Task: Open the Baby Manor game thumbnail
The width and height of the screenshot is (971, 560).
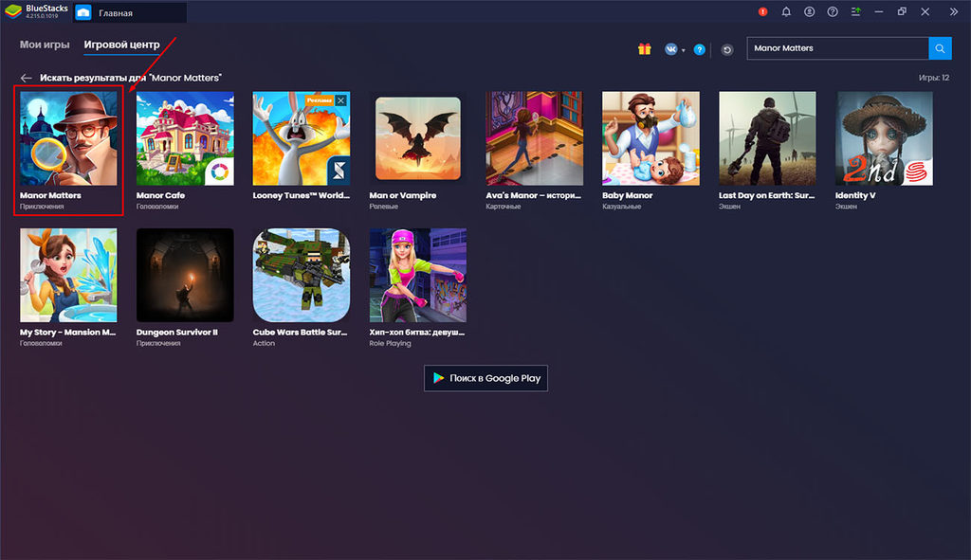Action: tap(650, 138)
